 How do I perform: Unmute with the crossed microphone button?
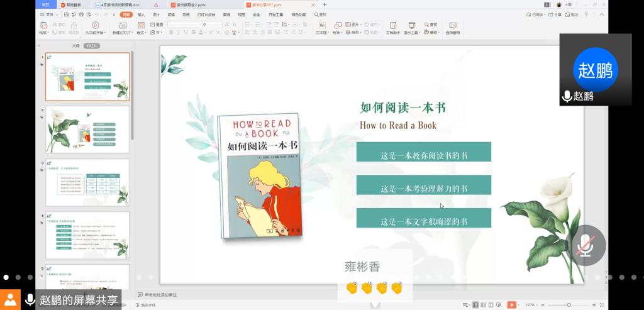point(586,245)
